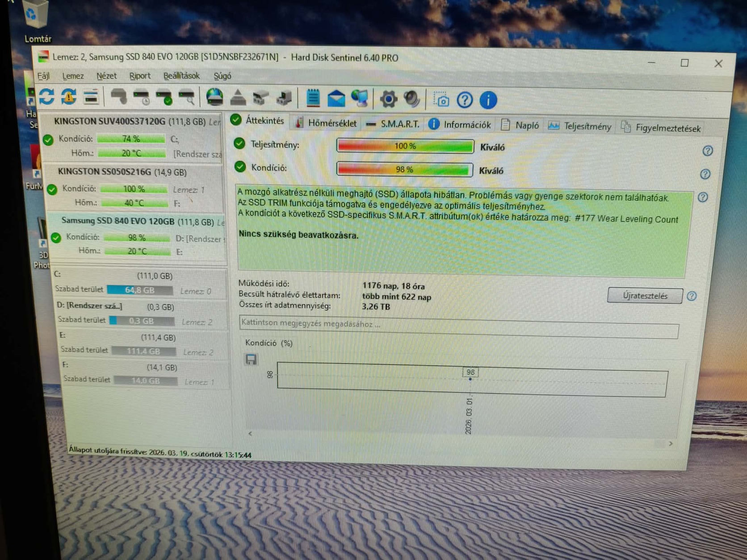Viewport: 747px width, 560px height.
Task: Click the help icon beside the green status text
Action: coord(703,197)
